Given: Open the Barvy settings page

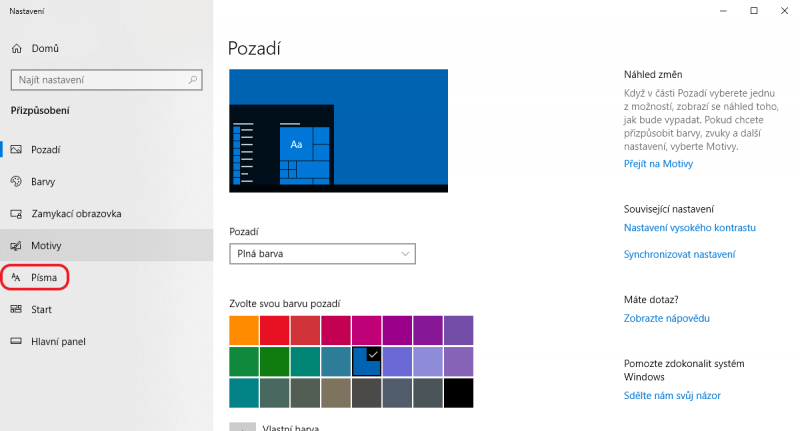Looking at the screenshot, I should click(43, 182).
